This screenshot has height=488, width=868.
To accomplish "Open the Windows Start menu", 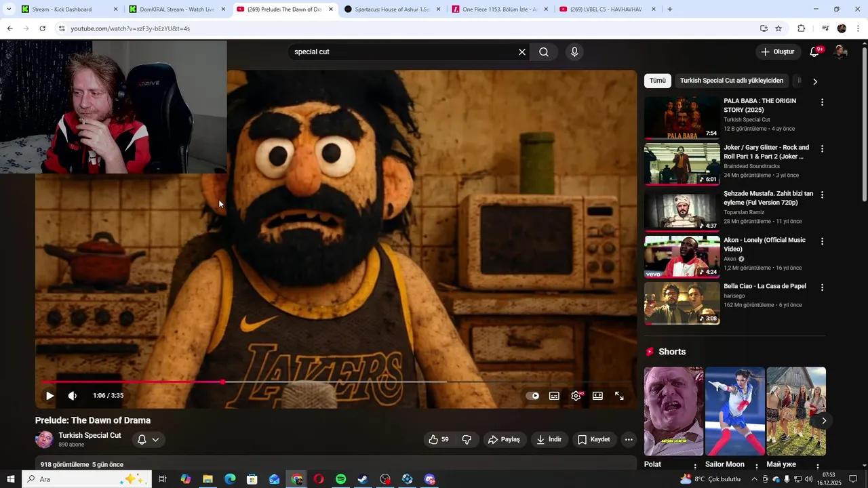I will tap(10, 479).
